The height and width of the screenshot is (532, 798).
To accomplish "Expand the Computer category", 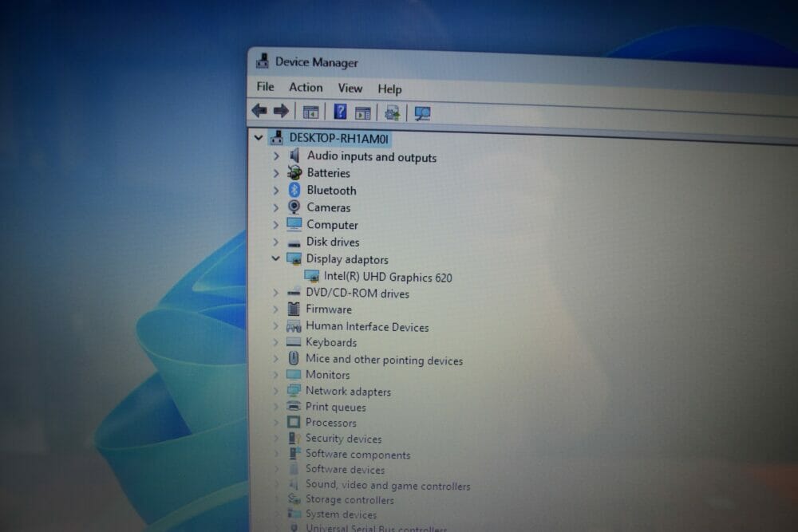I will [276, 224].
